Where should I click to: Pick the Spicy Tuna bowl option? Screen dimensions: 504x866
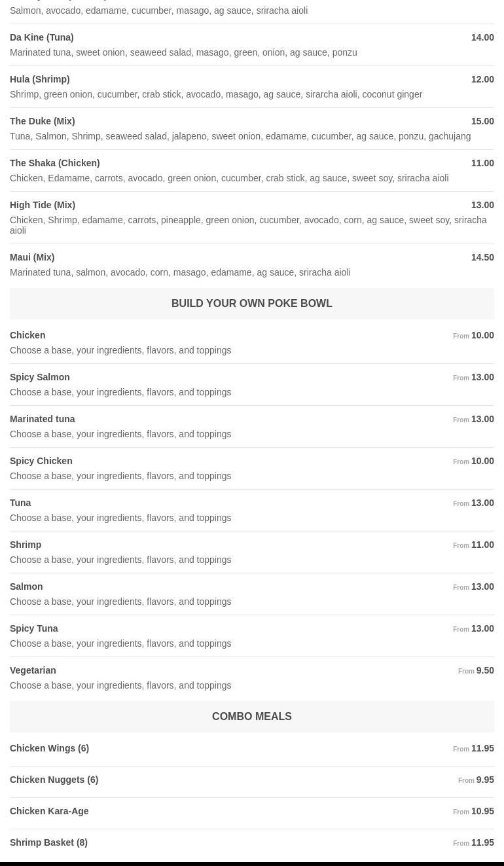(34, 629)
